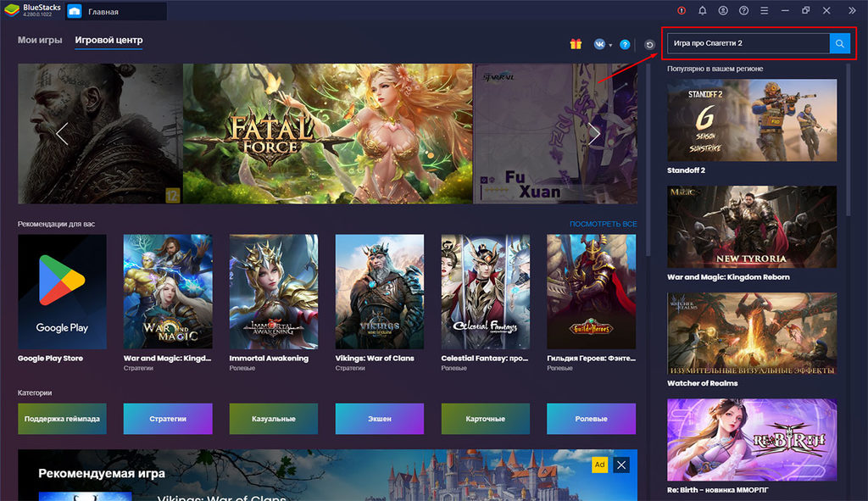This screenshot has height=501, width=868.
Task: Open the gift box rewards icon
Action: (x=576, y=44)
